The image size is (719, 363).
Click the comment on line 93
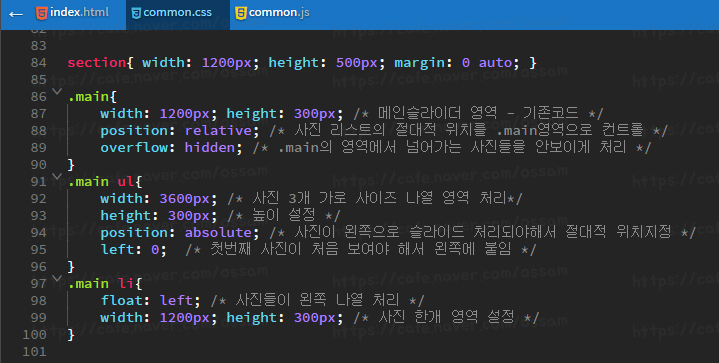pos(284,215)
